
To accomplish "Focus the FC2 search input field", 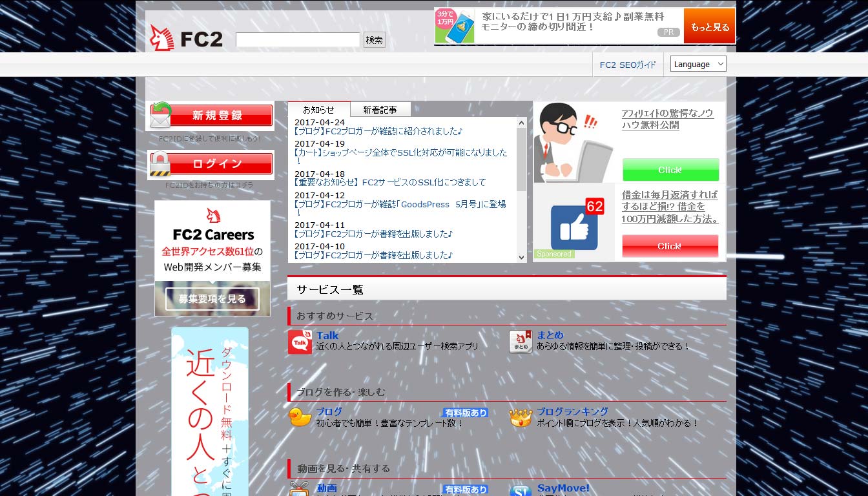I will click(x=298, y=40).
